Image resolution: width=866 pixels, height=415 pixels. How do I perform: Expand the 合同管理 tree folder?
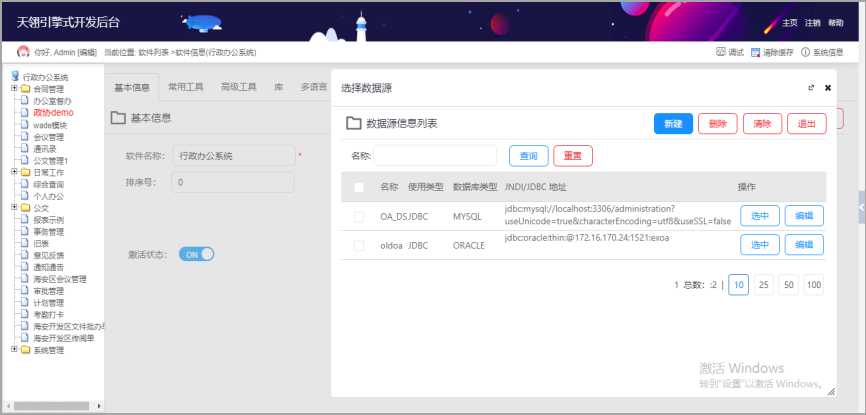coord(14,89)
